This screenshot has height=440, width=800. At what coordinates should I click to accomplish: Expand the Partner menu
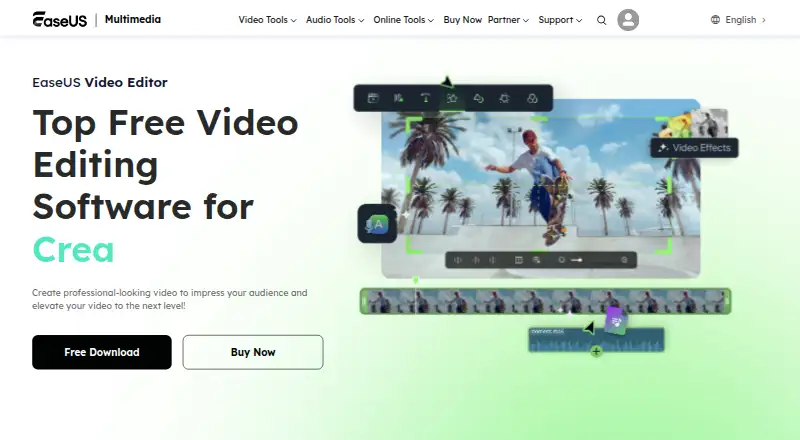508,20
